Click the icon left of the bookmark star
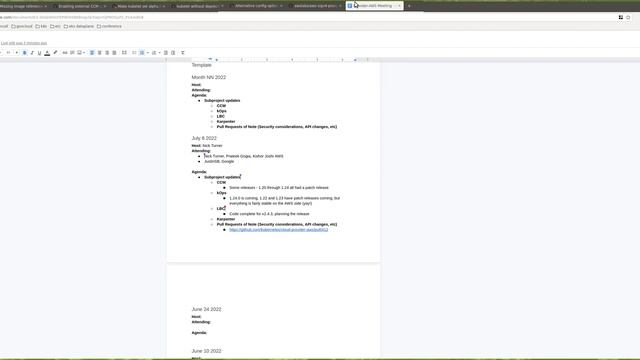This screenshot has height=360, width=640. click(x=621, y=18)
